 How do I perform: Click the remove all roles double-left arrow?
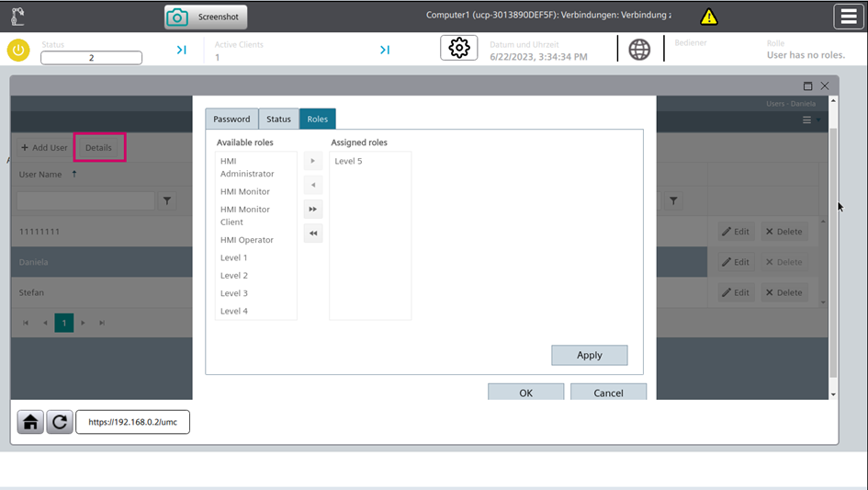(x=313, y=234)
